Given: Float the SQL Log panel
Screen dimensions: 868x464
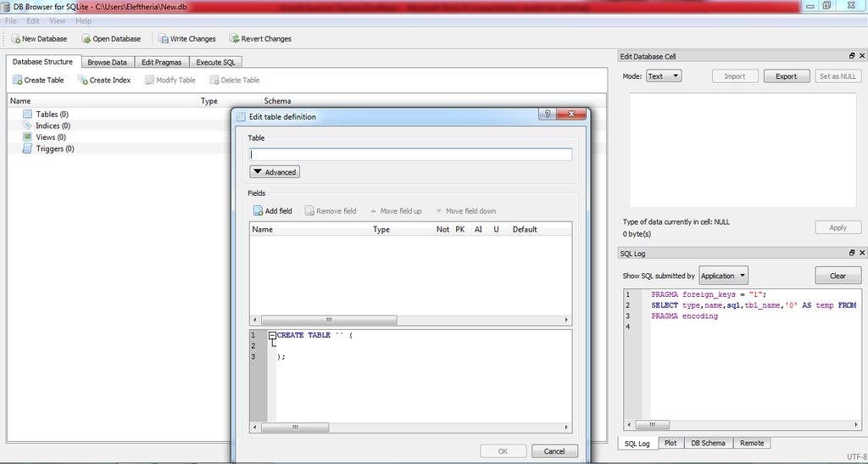Looking at the screenshot, I should pyautogui.click(x=852, y=253).
